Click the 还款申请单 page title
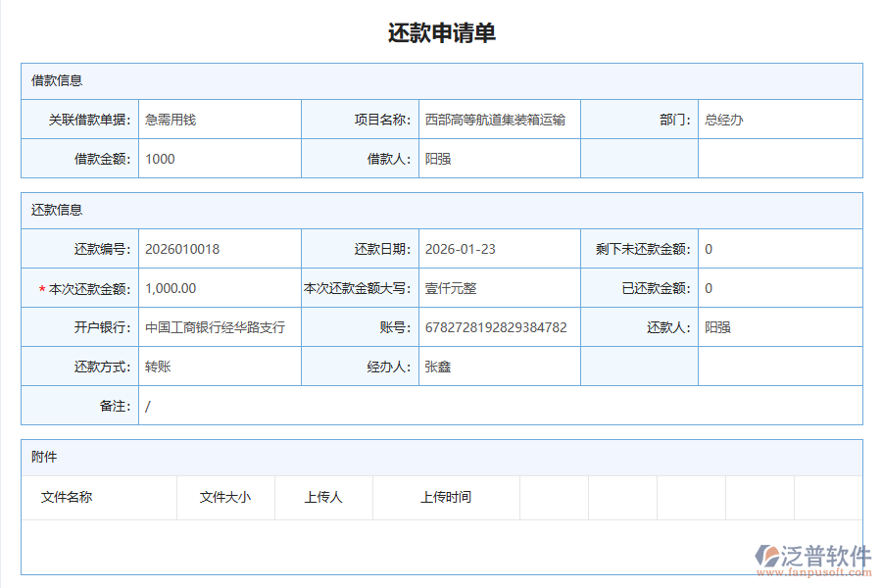The height and width of the screenshot is (588, 882). click(x=441, y=32)
